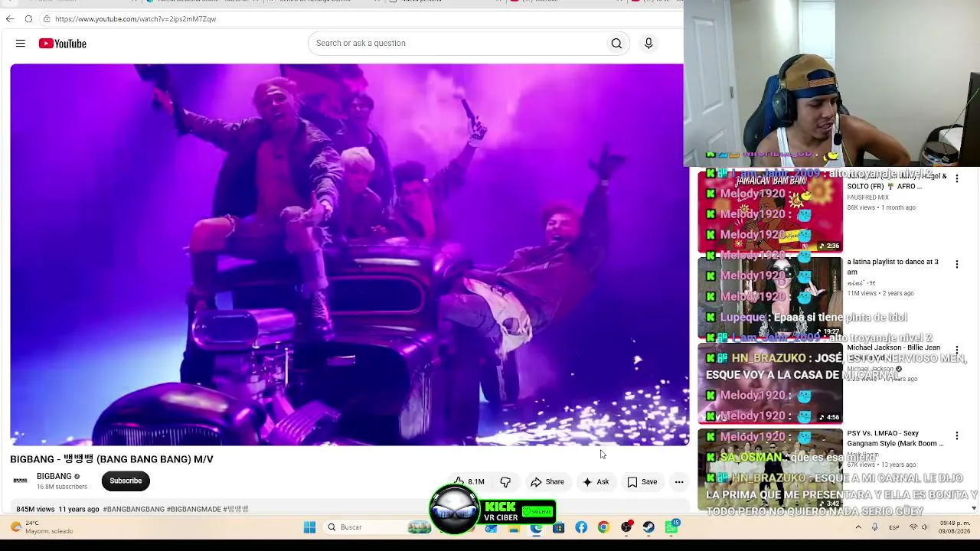This screenshot has width=980, height=551.
Task: Go to YouTube home via the logo
Action: (x=63, y=44)
